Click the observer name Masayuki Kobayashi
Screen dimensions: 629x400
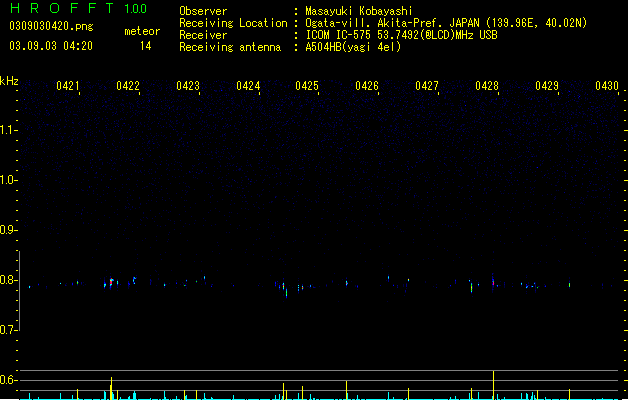(359, 11)
